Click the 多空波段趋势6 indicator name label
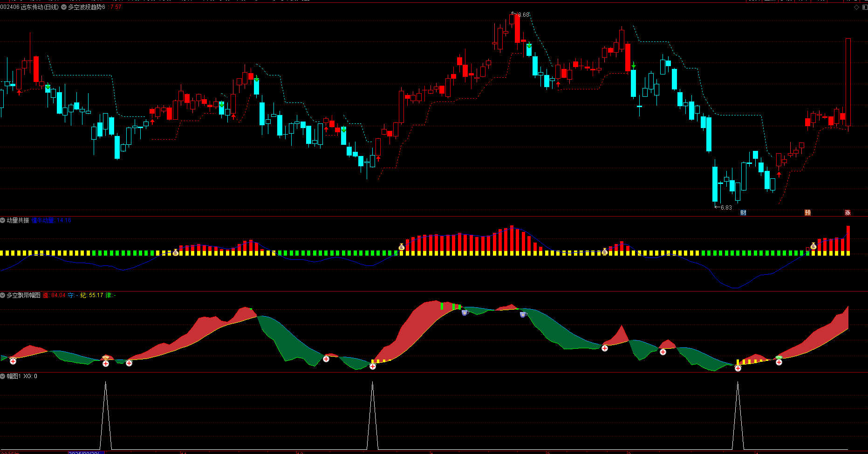Image resolution: width=868 pixels, height=454 pixels. pyautogui.click(x=87, y=7)
